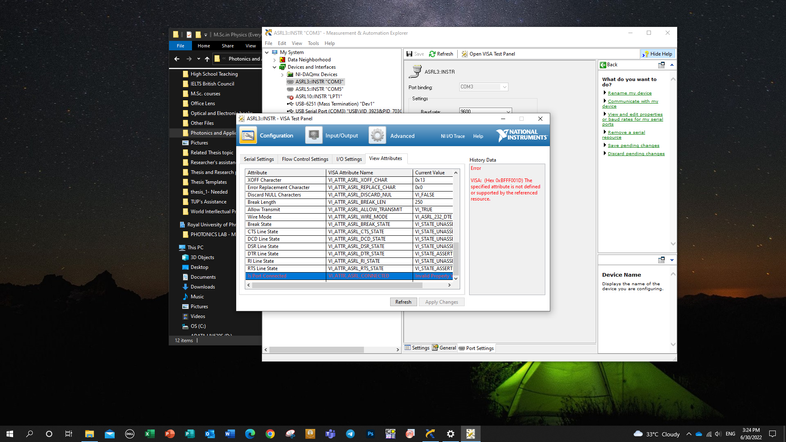Open File Explorer from the taskbar
786x442 pixels.
pos(89,433)
